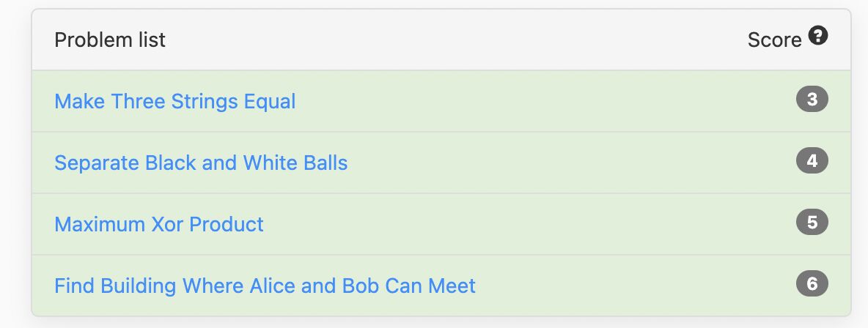Click the score badge showing 3
Screen dimensions: 868x328
pyautogui.click(x=812, y=100)
